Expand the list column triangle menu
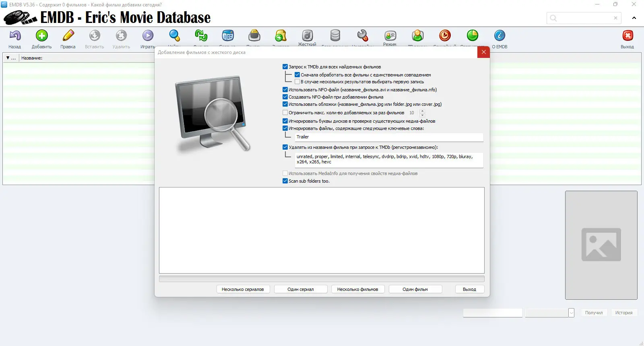 [x=8, y=58]
